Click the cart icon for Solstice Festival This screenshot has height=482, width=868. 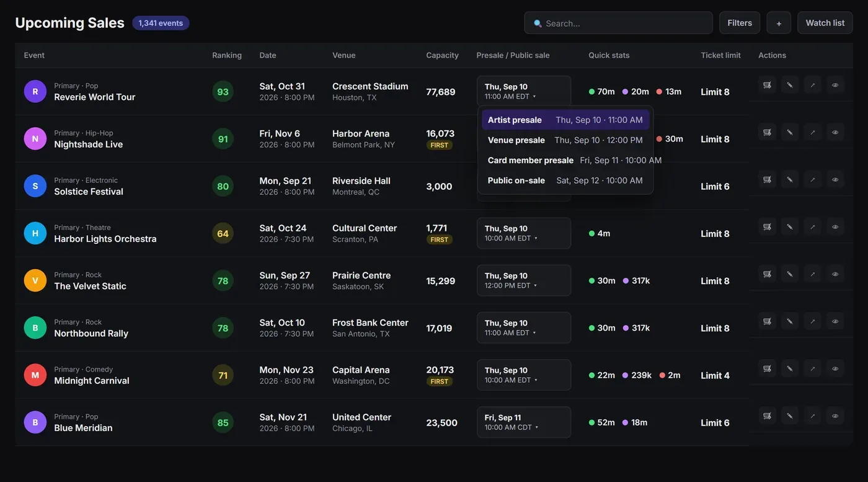pyautogui.click(x=767, y=179)
